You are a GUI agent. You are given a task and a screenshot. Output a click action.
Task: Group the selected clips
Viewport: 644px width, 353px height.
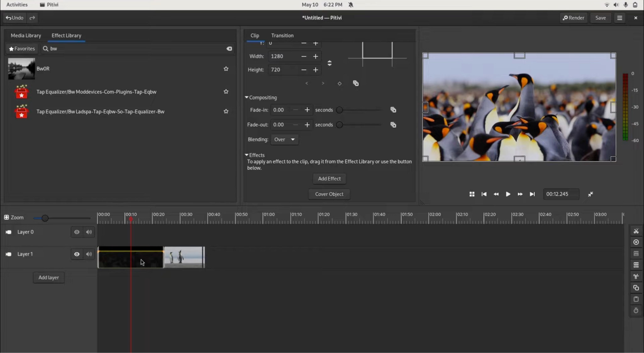point(636,253)
